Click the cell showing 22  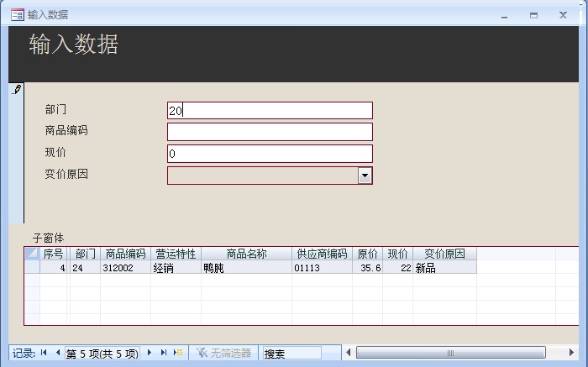pyautogui.click(x=397, y=267)
